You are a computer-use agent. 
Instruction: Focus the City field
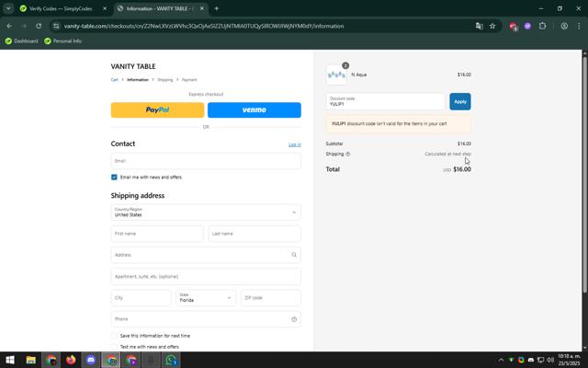(x=141, y=298)
